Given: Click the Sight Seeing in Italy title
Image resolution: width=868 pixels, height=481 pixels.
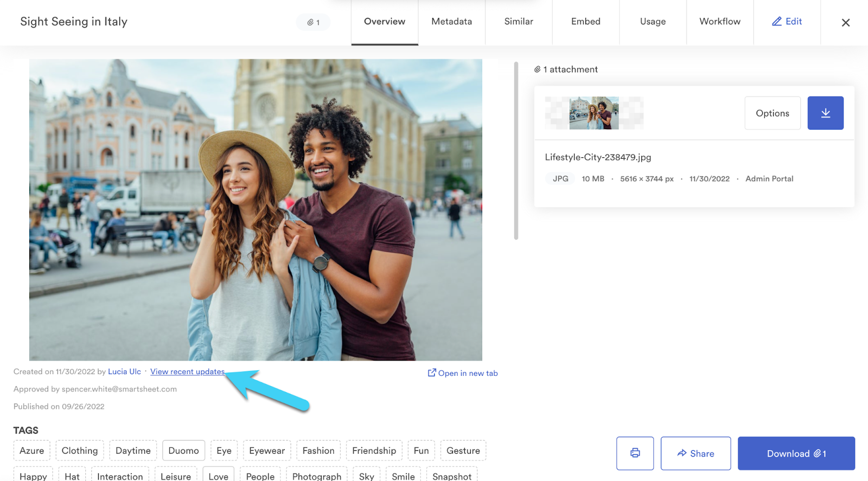Looking at the screenshot, I should (x=74, y=22).
